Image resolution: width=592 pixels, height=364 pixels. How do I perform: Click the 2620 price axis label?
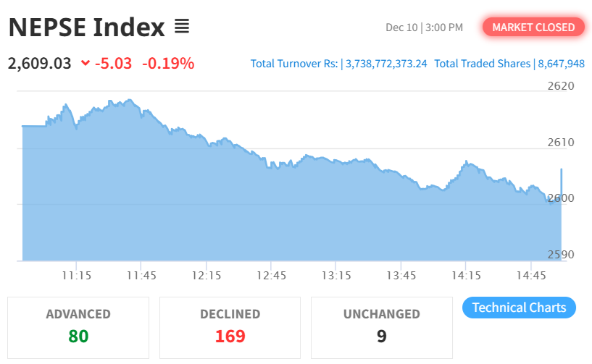560,86
